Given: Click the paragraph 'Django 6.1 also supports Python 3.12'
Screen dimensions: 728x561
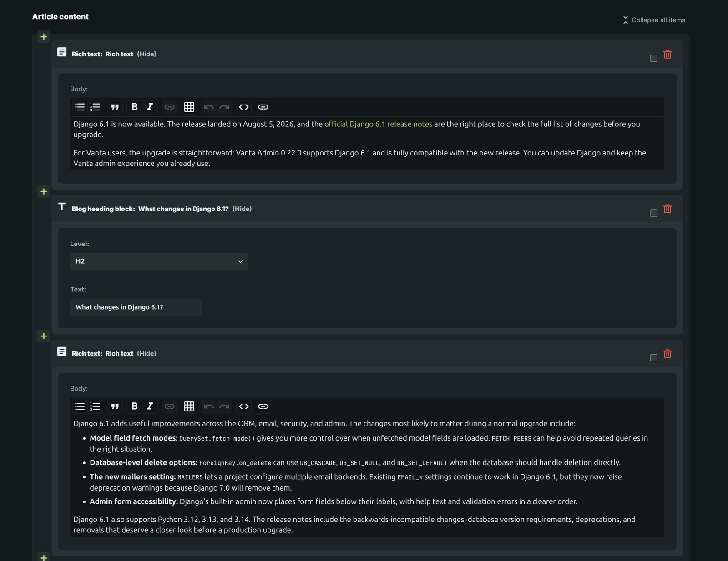Looking at the screenshot, I should pyautogui.click(x=354, y=525).
